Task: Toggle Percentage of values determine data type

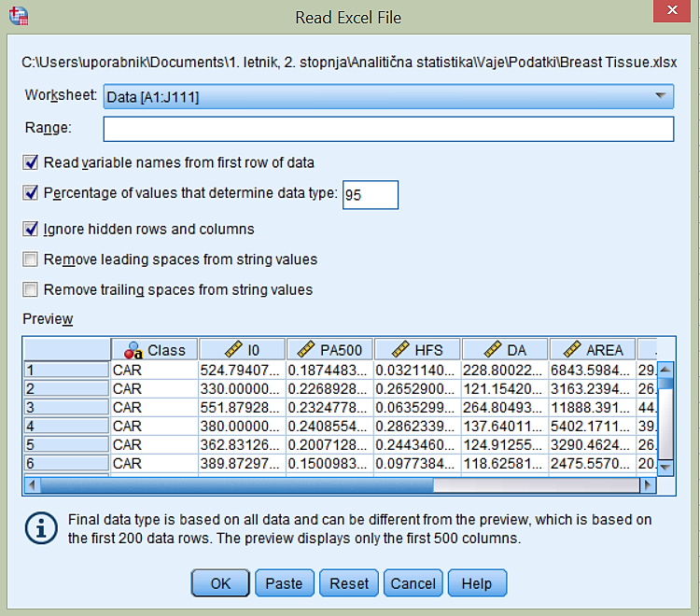Action: click(31, 193)
